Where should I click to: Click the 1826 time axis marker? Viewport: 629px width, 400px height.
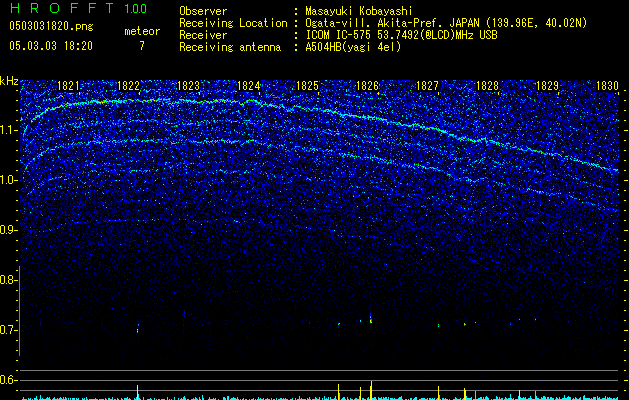coord(367,86)
